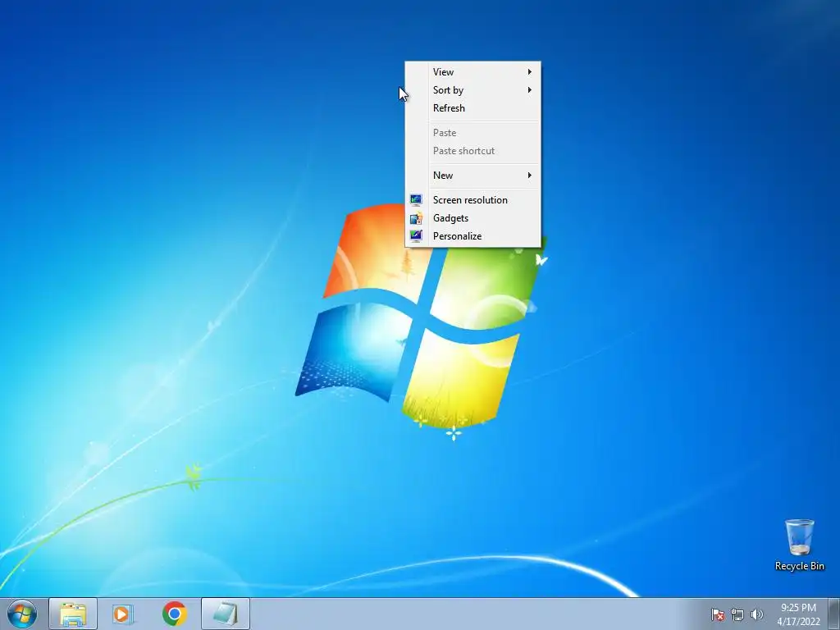
Task: Open Windows Explorer from the taskbar
Action: 73,614
